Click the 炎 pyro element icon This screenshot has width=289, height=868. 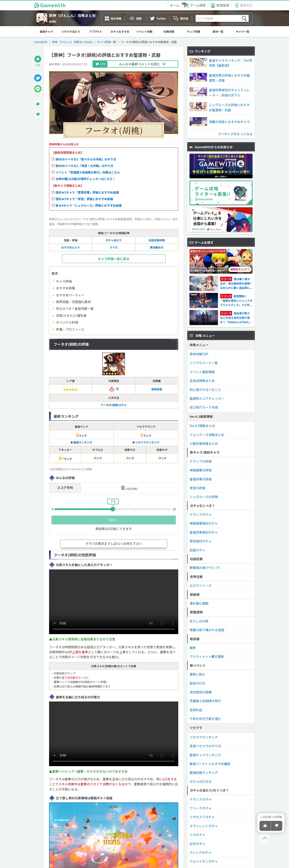(x=112, y=389)
